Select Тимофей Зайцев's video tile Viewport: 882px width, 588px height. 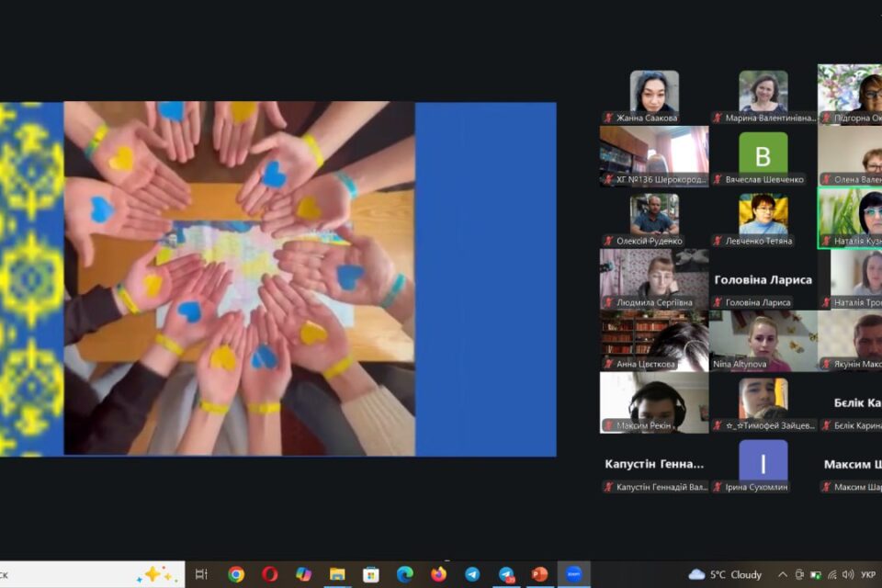(x=763, y=403)
